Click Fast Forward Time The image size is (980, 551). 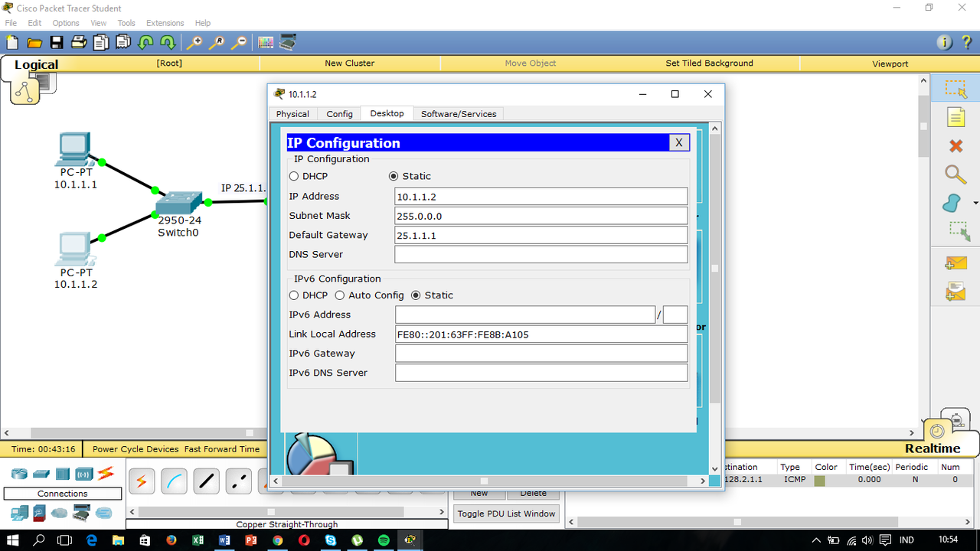pos(222,449)
